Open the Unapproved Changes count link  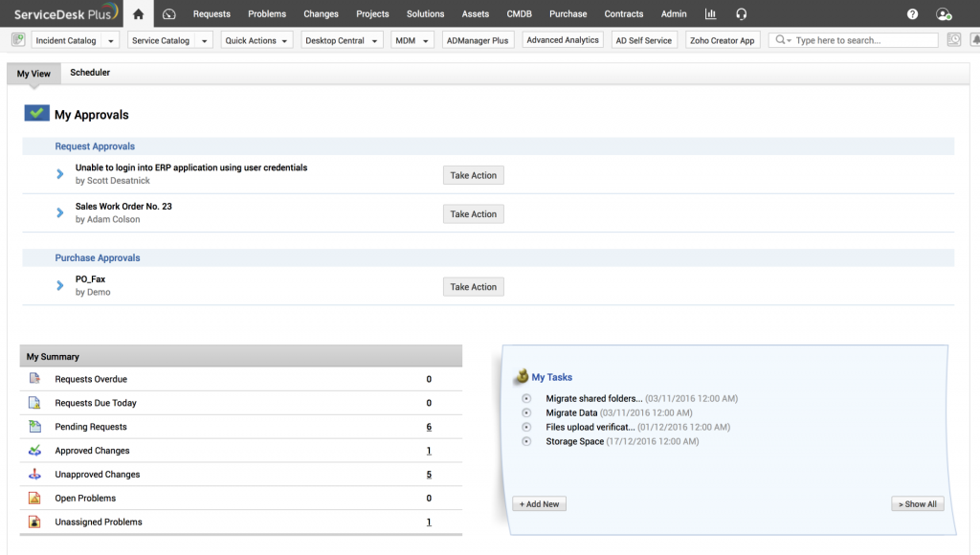(x=428, y=474)
